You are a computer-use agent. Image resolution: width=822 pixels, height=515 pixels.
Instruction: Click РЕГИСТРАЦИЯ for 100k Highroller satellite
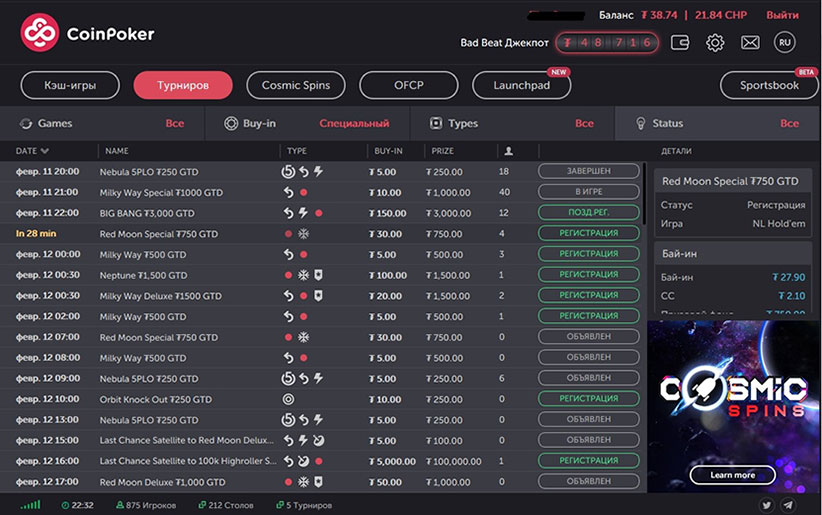pyautogui.click(x=589, y=460)
